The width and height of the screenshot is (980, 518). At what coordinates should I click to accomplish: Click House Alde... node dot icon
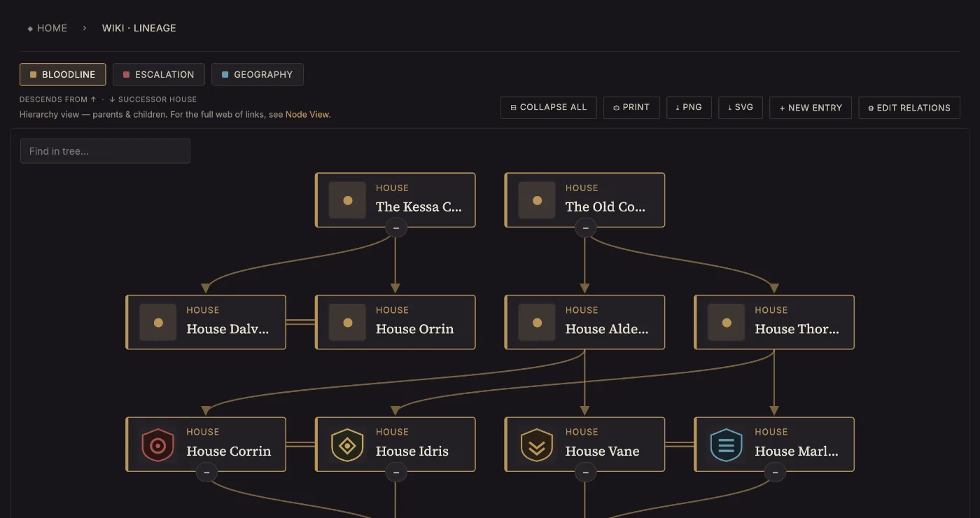[537, 323]
